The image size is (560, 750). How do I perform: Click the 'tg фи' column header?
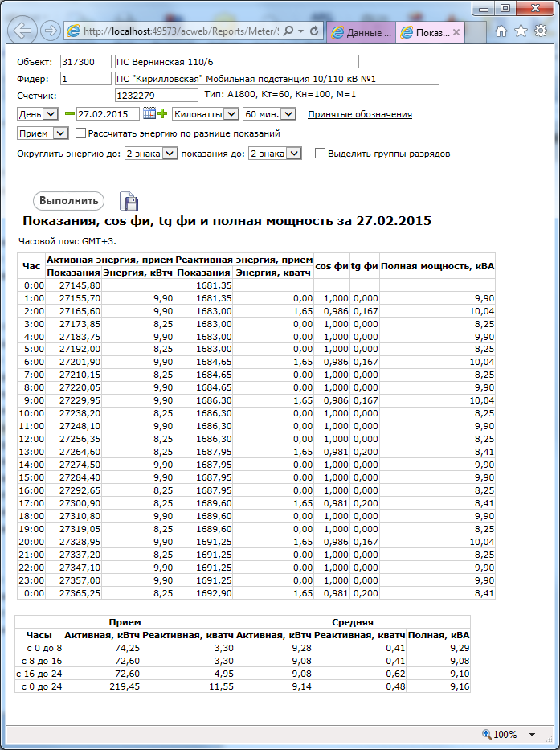click(x=365, y=266)
